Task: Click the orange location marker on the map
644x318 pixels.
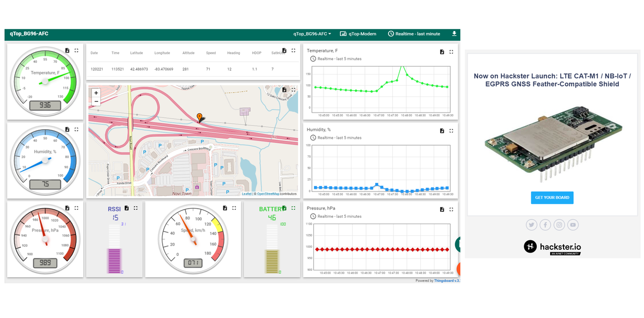Action: point(199,117)
